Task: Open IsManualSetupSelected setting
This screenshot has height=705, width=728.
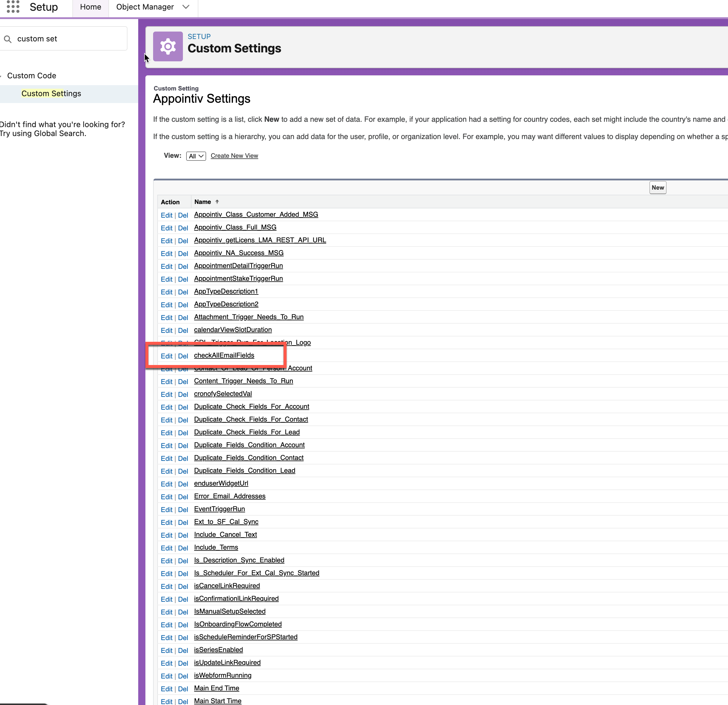Action: tap(230, 612)
